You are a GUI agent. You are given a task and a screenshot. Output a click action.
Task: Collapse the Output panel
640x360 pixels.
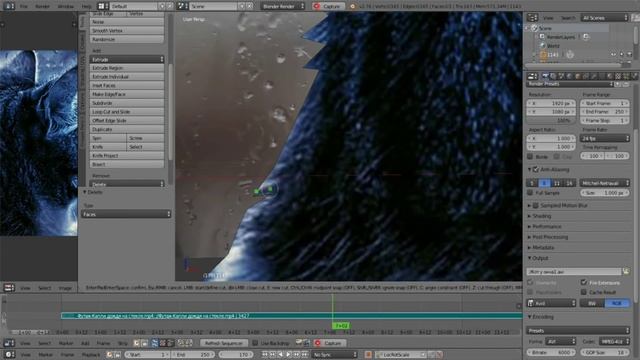[540, 258]
